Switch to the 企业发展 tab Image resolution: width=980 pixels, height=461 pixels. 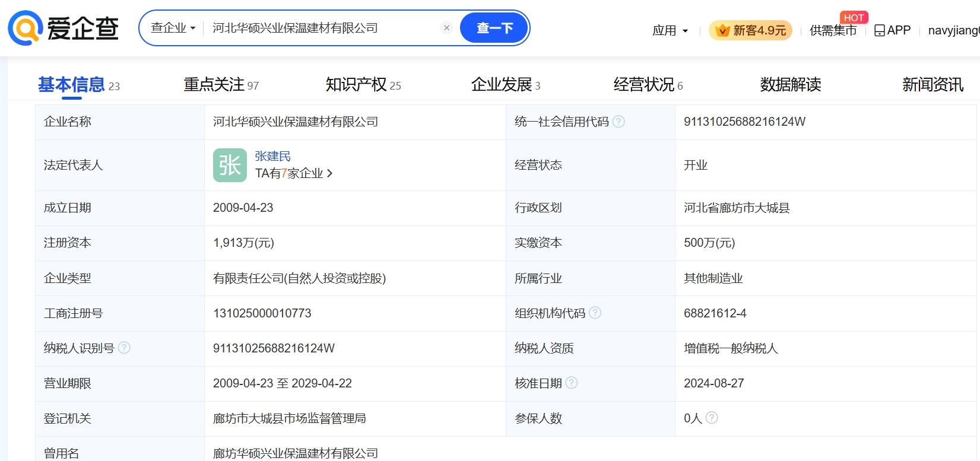click(x=506, y=85)
